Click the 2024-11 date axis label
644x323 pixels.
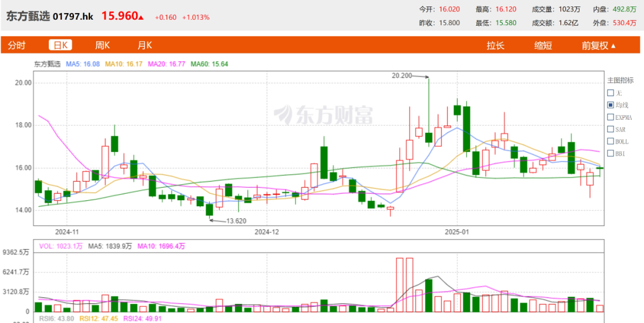67,232
